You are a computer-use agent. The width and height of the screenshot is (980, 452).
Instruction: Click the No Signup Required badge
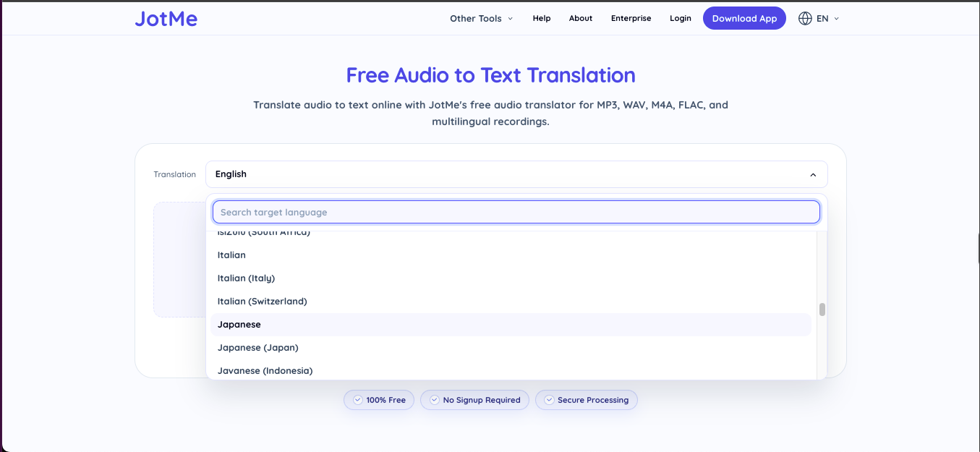[474, 400]
